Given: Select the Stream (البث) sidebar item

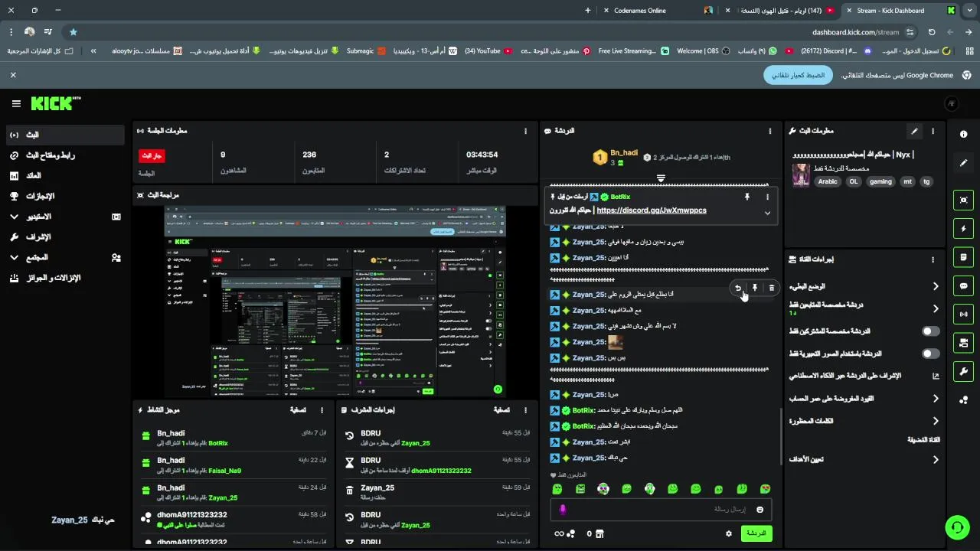Looking at the screenshot, I should click(x=64, y=135).
